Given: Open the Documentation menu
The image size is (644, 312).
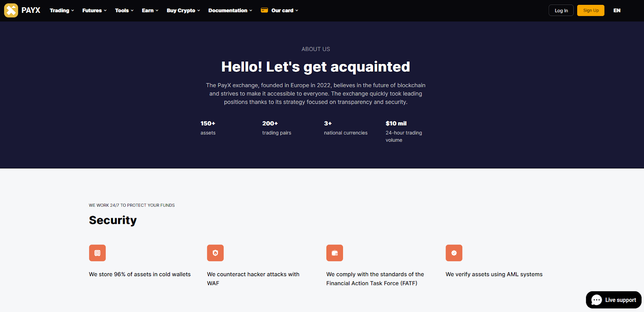Looking at the screenshot, I should 230,10.
